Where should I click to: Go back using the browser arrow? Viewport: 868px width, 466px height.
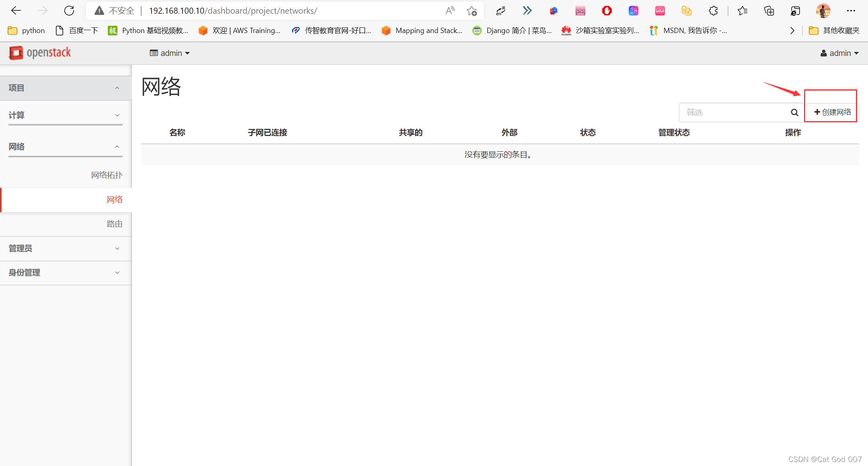[16, 11]
